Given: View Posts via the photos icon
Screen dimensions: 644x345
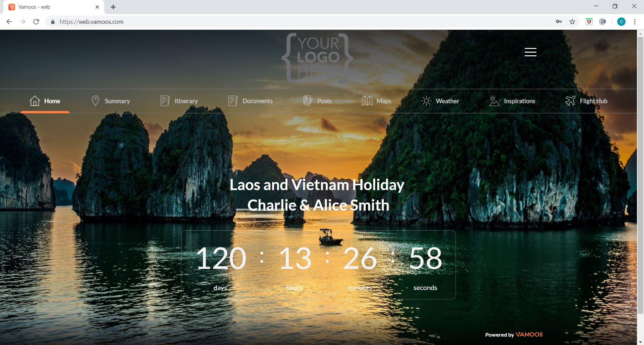Looking at the screenshot, I should (308, 101).
